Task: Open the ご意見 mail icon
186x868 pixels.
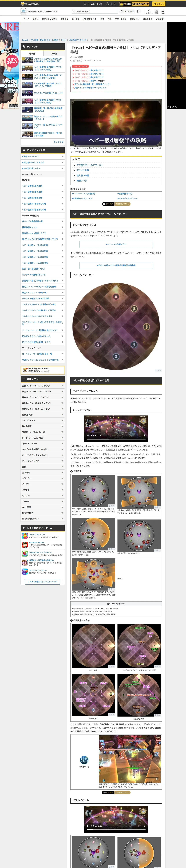Action: (156, 11)
